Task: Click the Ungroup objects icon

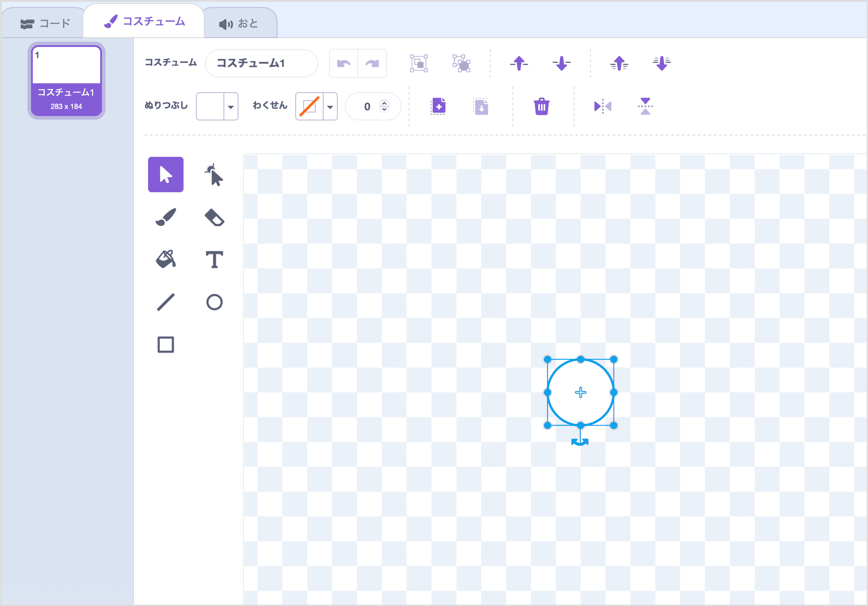Action: [461, 63]
